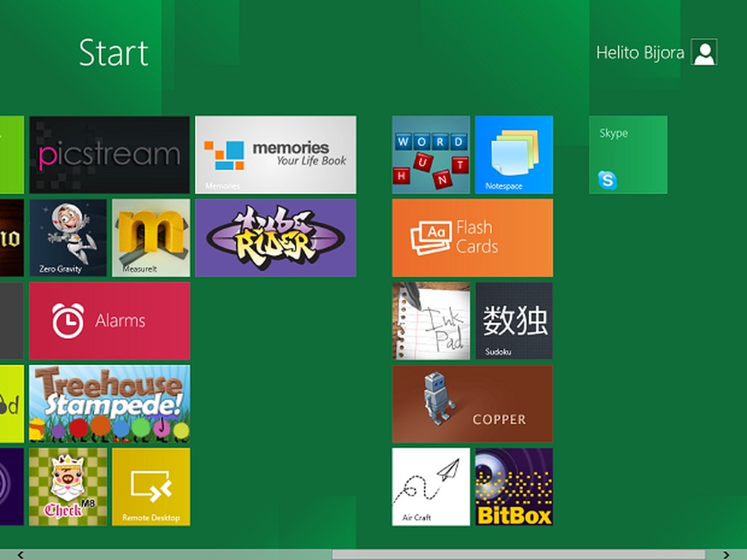Open the Copper robot tile
This screenshot has width=747, height=560.
click(x=473, y=404)
